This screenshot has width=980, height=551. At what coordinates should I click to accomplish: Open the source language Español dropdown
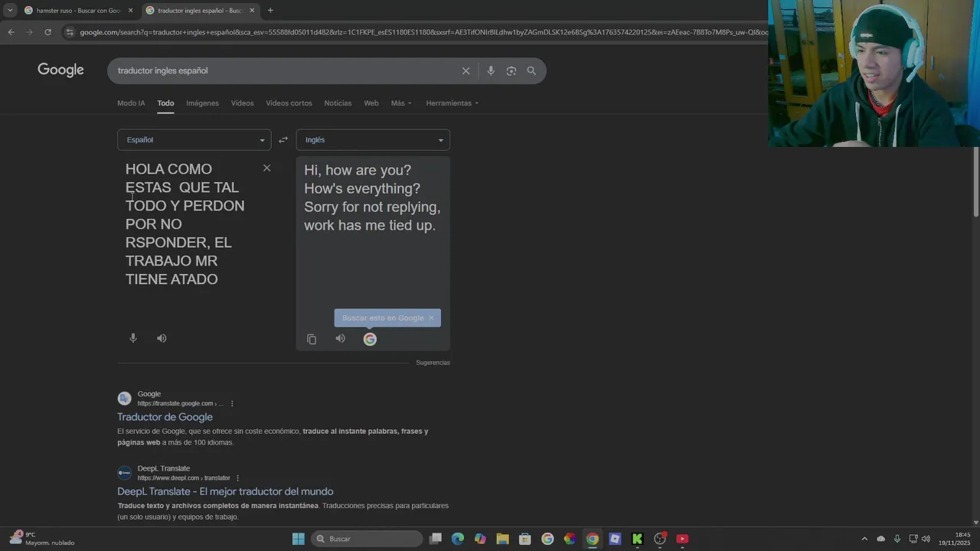194,140
